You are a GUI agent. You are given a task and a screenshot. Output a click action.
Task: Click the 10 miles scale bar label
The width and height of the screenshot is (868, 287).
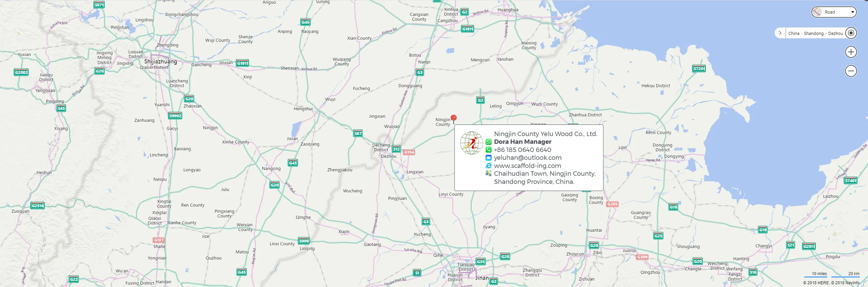819,274
